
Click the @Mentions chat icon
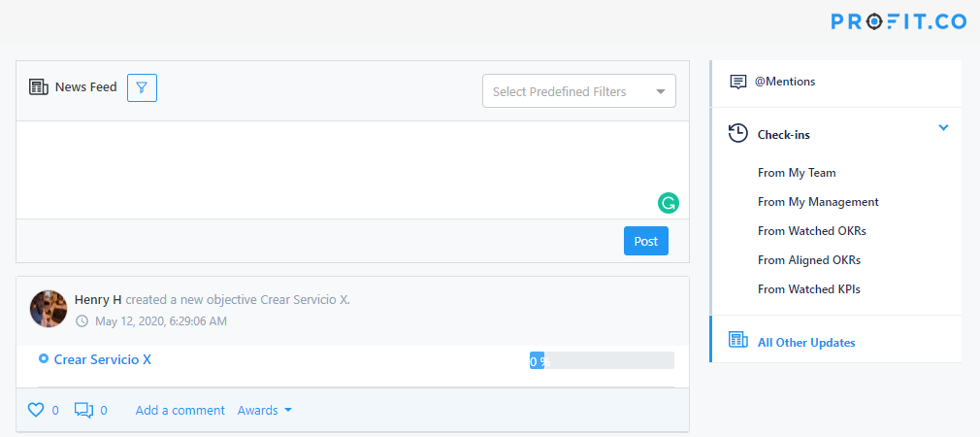(738, 82)
